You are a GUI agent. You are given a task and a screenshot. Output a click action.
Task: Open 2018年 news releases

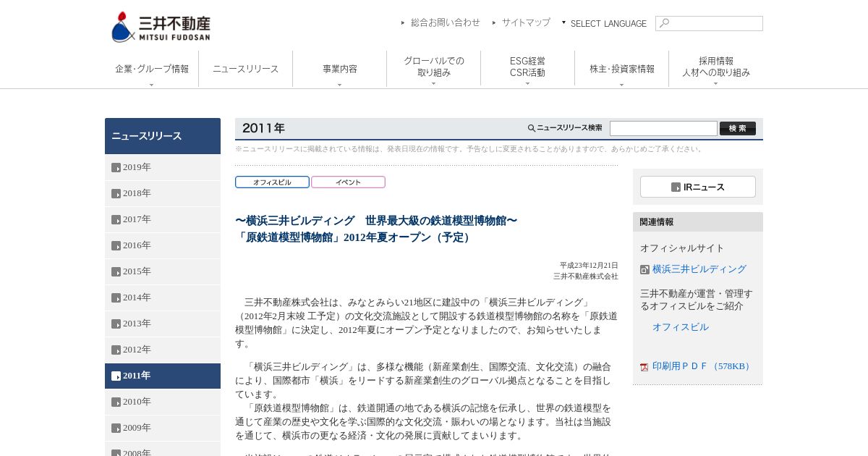[163, 193]
